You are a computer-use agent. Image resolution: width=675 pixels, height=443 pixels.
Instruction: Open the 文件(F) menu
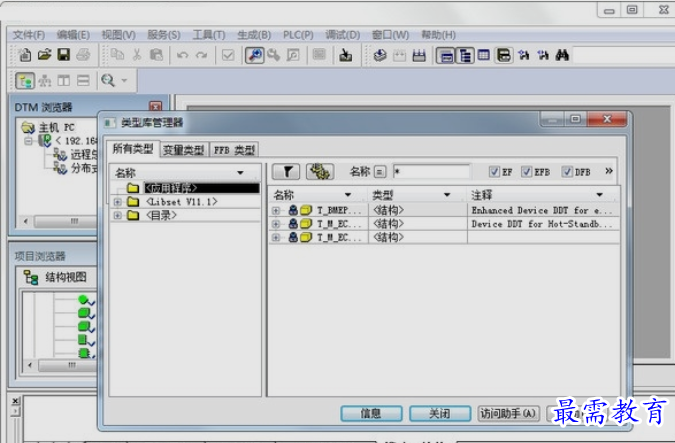(x=28, y=35)
